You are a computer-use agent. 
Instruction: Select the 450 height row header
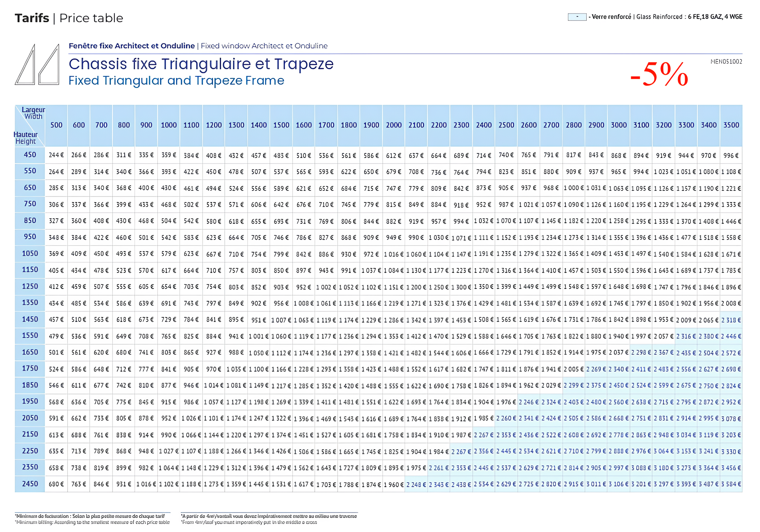30,155
